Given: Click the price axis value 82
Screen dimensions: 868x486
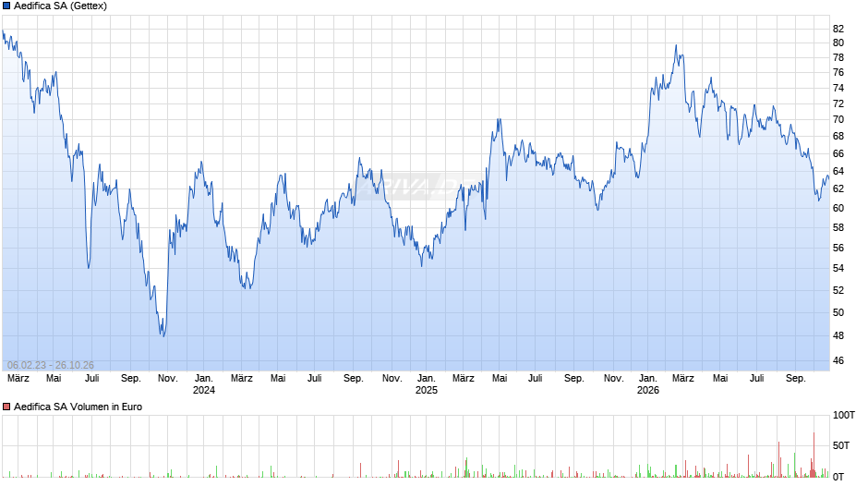Looking at the screenshot, I should pos(838,29).
